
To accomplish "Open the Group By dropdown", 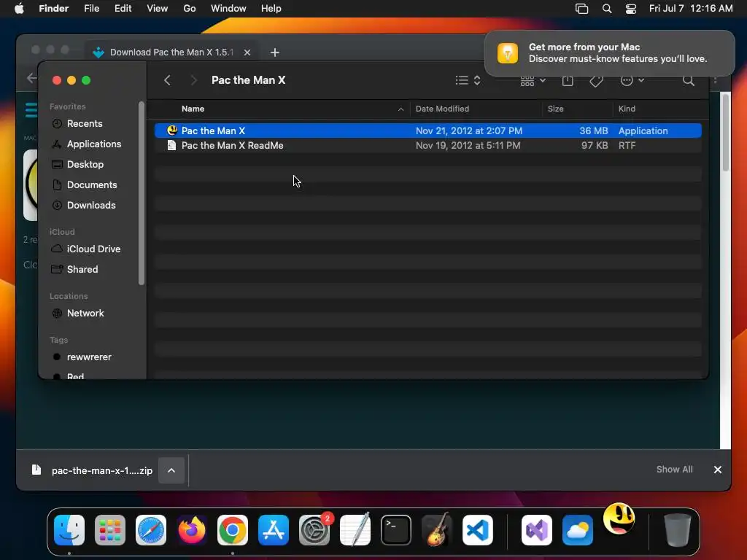I will pyautogui.click(x=533, y=80).
